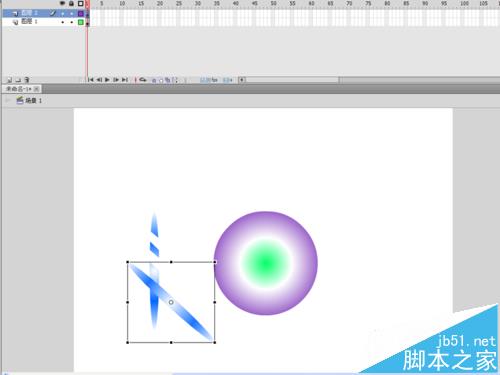
Task: Center the playhead frame in timeline
Action: [135, 80]
